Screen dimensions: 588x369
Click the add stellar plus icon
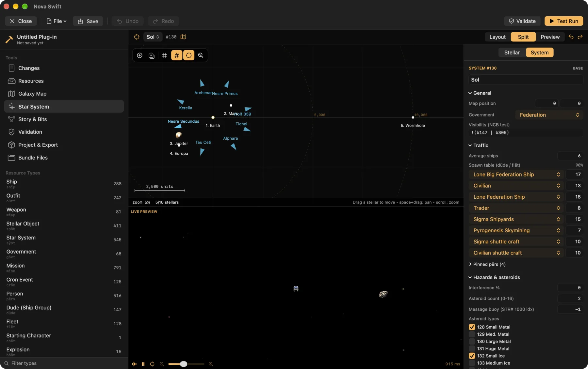(139, 55)
